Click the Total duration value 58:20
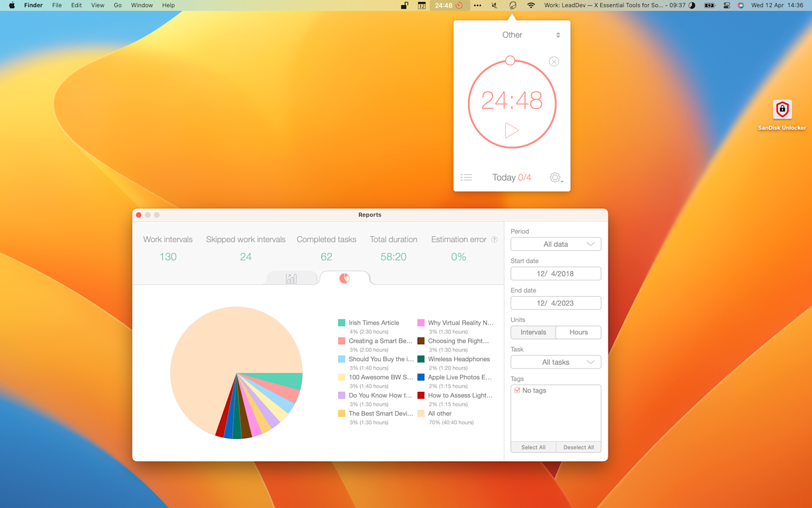Viewport: 812px width, 508px height. [x=393, y=257]
